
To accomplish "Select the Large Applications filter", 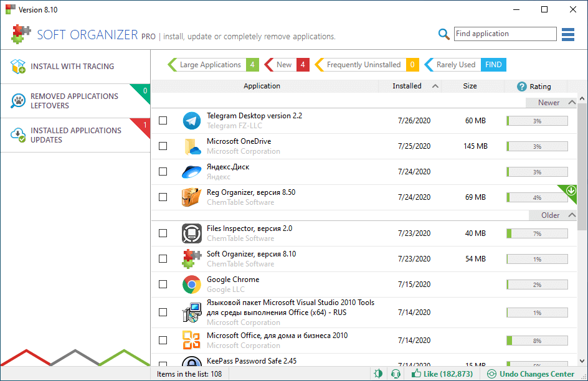I will (212, 64).
